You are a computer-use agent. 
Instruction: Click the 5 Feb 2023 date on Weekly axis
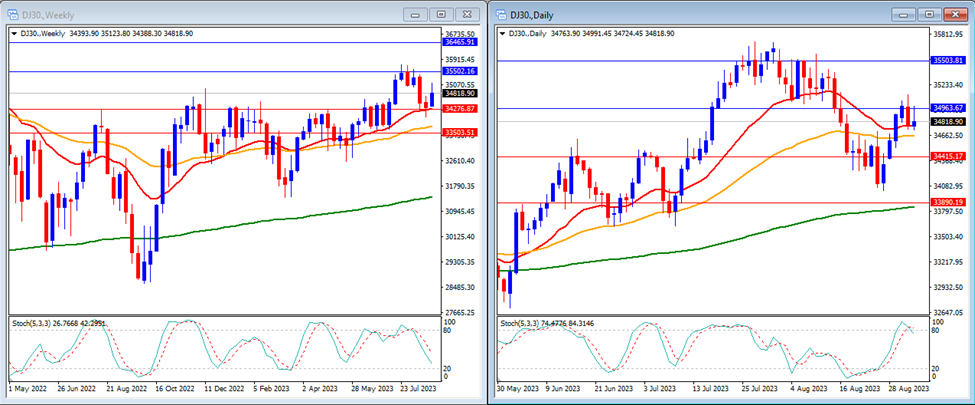click(x=274, y=388)
